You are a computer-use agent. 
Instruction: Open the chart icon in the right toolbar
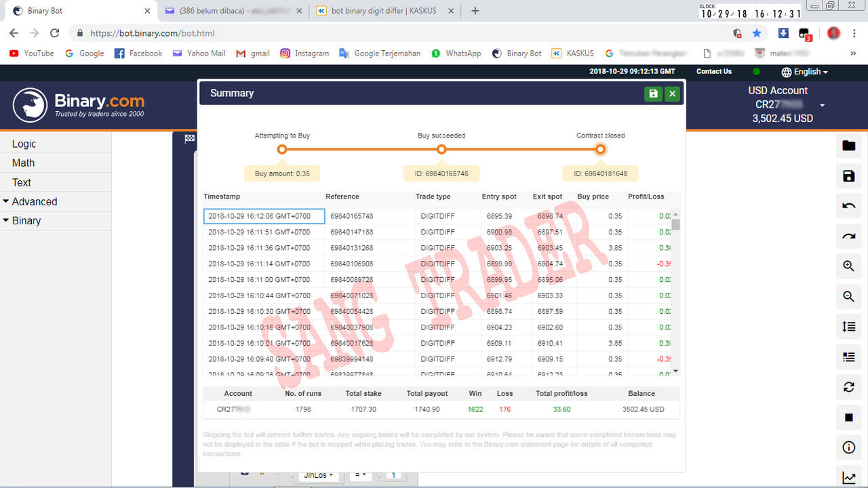click(x=848, y=478)
